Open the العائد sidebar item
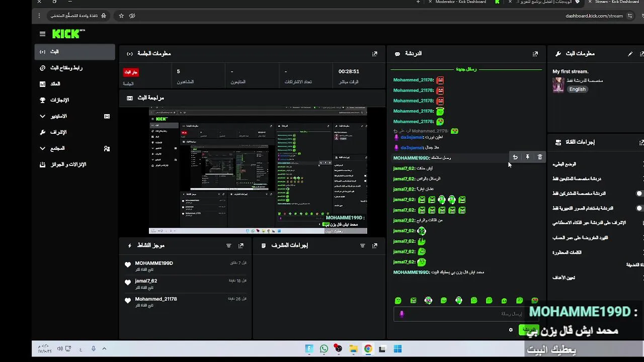 pos(75,84)
